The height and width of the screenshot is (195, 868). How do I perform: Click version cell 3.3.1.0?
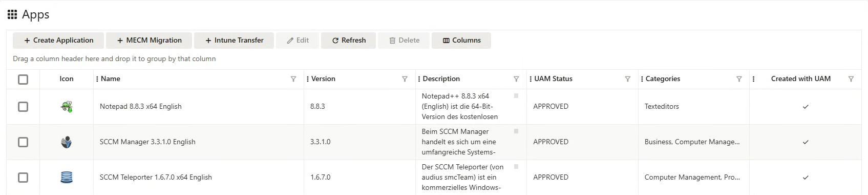pyautogui.click(x=320, y=142)
